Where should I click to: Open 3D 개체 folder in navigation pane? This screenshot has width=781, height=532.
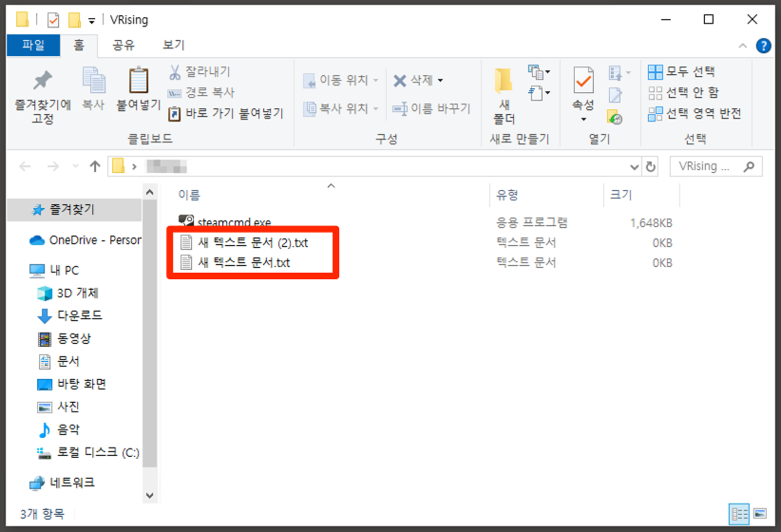coord(67,293)
